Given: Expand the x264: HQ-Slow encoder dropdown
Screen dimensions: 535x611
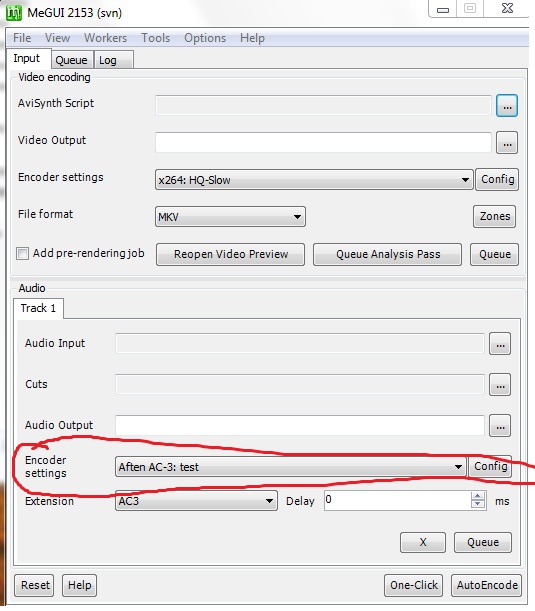Looking at the screenshot, I should tap(465, 180).
